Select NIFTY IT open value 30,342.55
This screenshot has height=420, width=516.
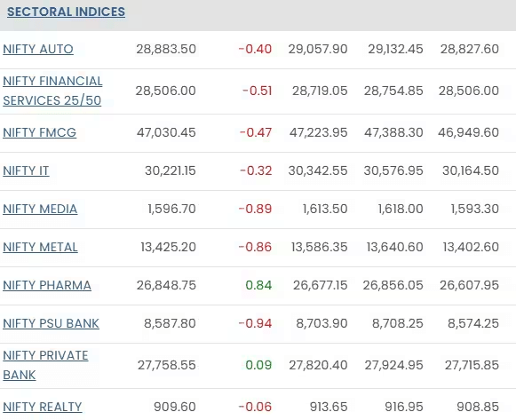[318, 170]
